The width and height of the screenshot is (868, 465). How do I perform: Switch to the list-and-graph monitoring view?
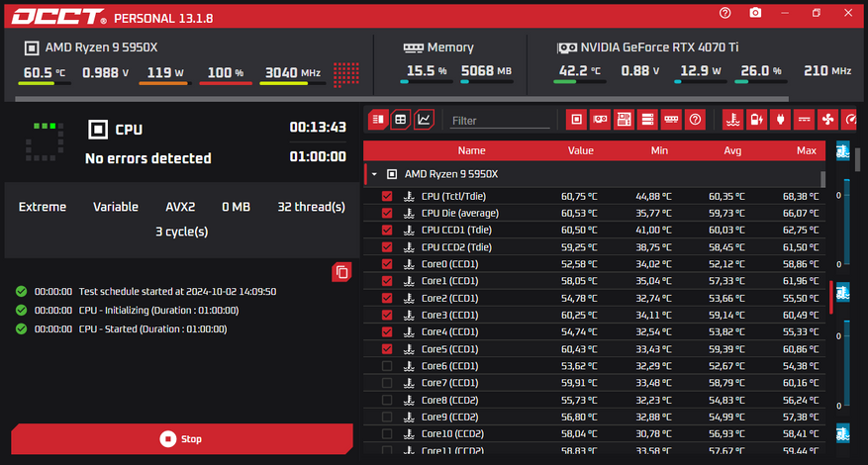point(379,120)
